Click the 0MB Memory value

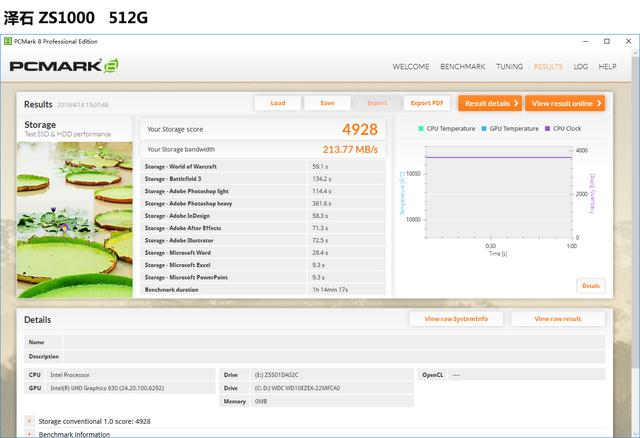pos(261,402)
